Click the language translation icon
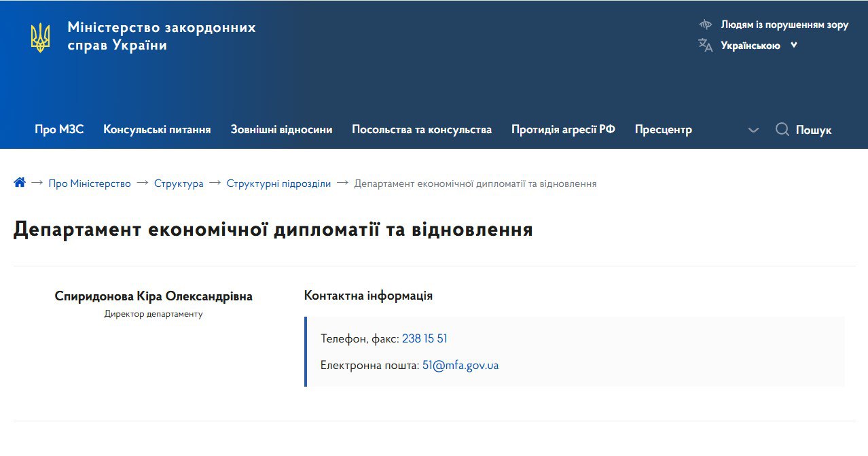This screenshot has height=456, width=868. (x=705, y=45)
